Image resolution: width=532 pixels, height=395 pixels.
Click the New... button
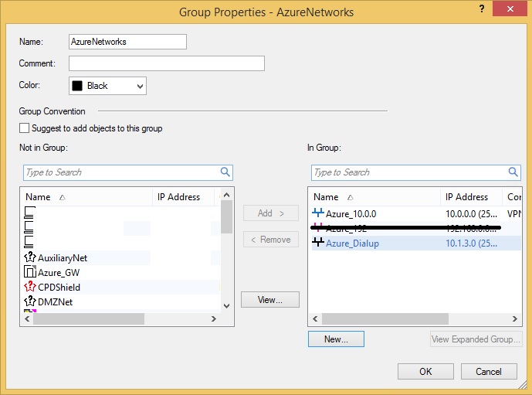tap(336, 339)
